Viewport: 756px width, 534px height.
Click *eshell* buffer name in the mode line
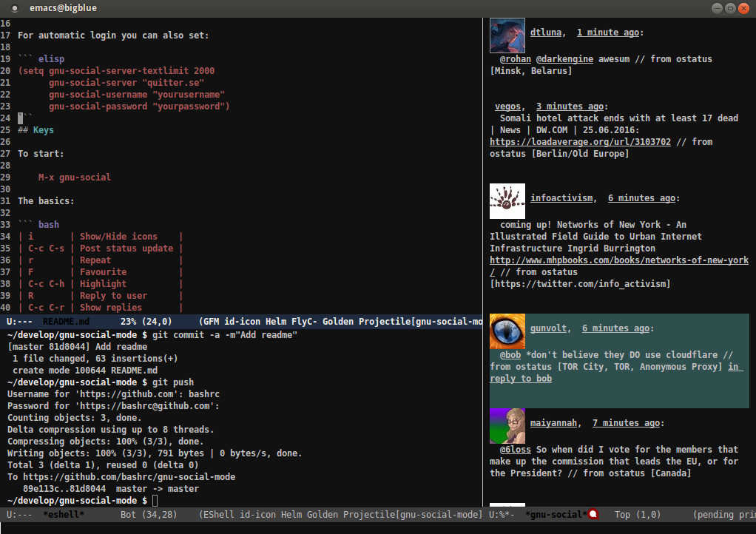pyautogui.click(x=64, y=514)
